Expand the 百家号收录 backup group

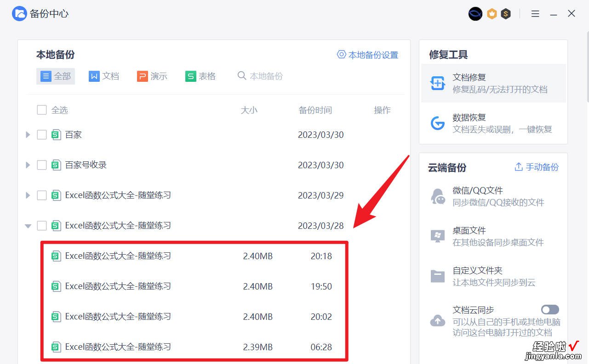[28, 165]
